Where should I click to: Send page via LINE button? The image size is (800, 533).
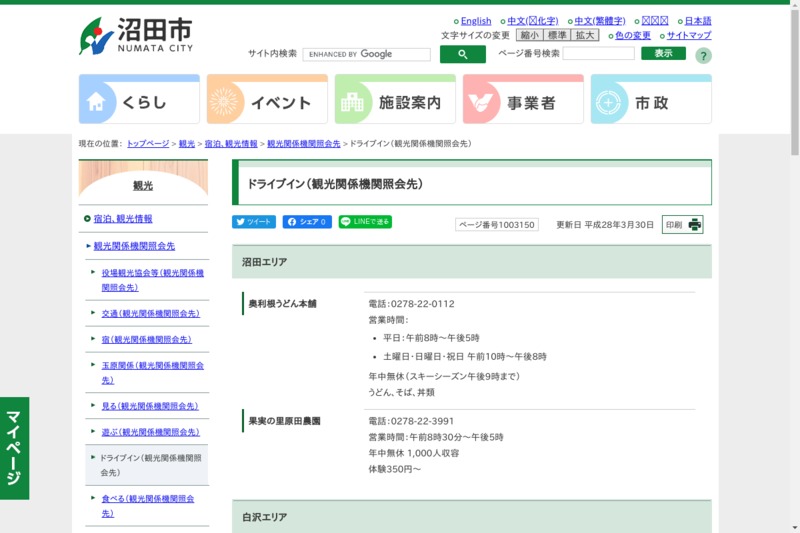[365, 222]
